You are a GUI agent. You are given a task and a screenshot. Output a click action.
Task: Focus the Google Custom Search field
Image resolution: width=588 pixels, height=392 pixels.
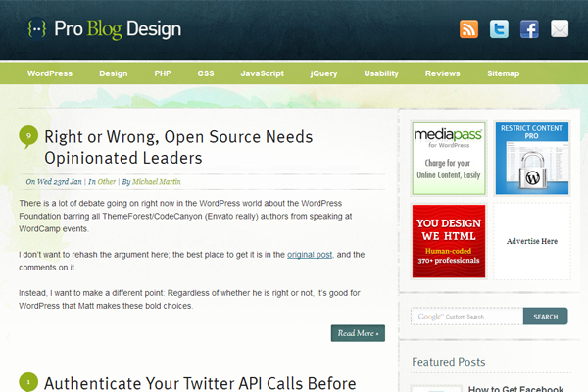pos(466,317)
